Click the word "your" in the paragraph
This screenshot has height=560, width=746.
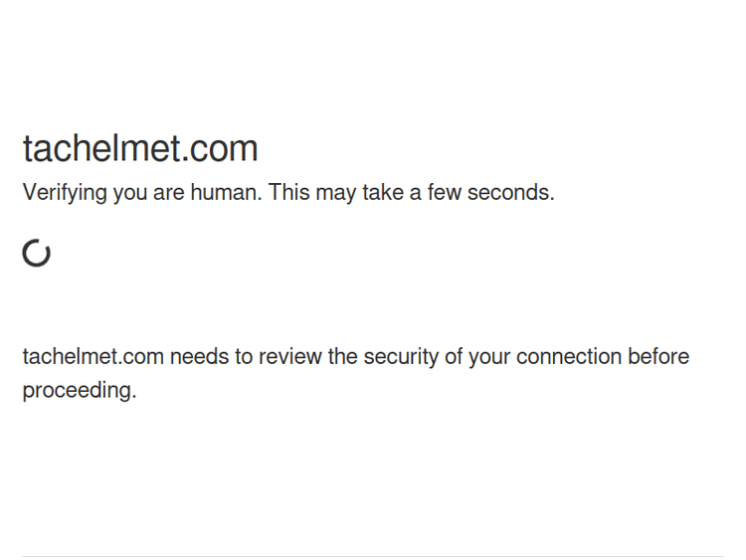[489, 357]
